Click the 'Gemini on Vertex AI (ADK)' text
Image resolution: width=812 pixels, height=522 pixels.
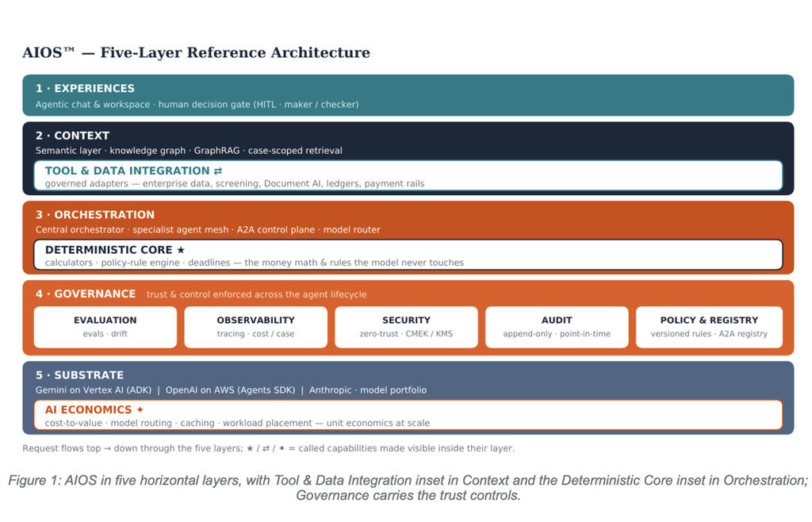pos(94,390)
